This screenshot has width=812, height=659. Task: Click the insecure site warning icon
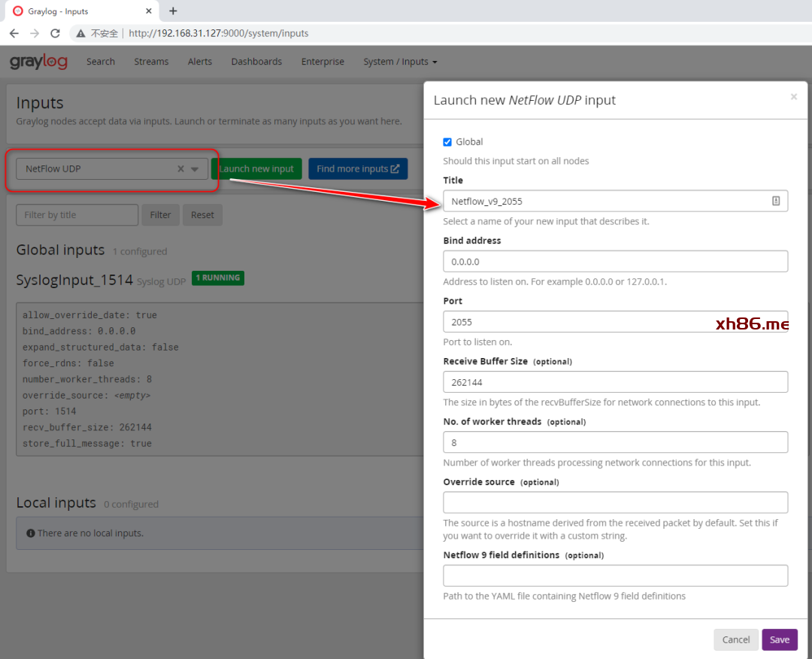[81, 33]
